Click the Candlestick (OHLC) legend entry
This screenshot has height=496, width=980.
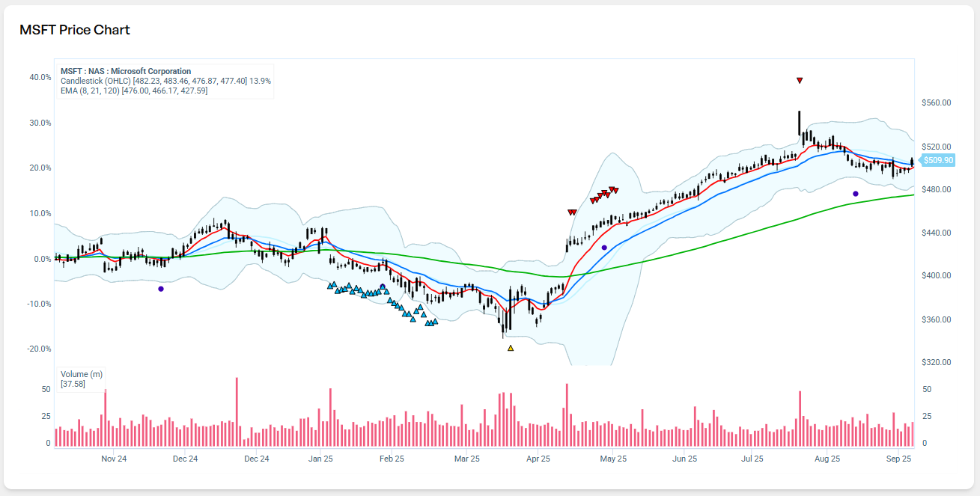[x=165, y=81]
